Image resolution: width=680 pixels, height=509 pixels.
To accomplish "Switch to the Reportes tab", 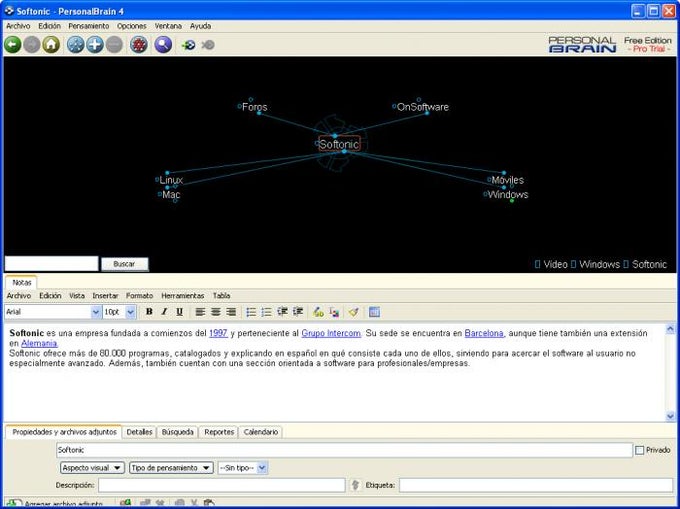I will 219,432.
